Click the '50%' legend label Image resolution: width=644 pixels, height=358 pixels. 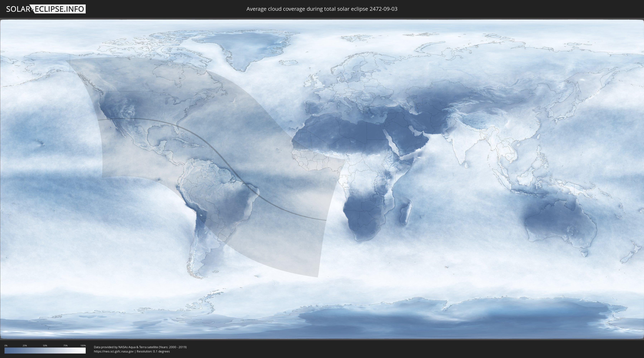45,345
